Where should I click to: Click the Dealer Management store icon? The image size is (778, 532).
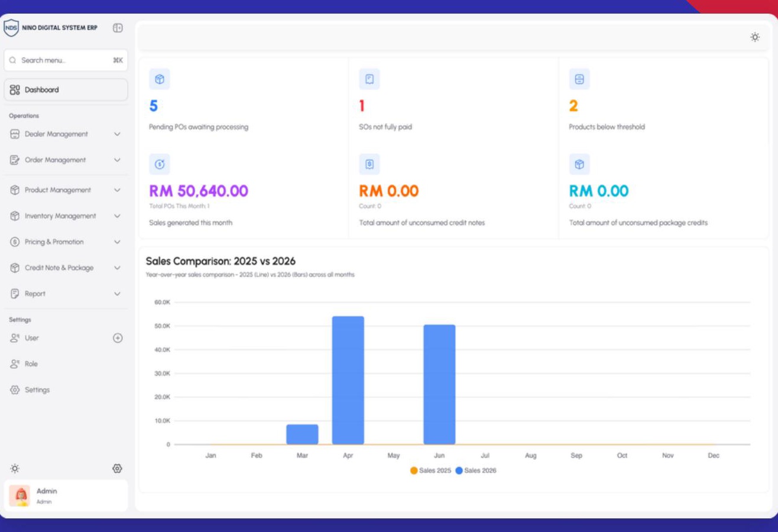15,134
